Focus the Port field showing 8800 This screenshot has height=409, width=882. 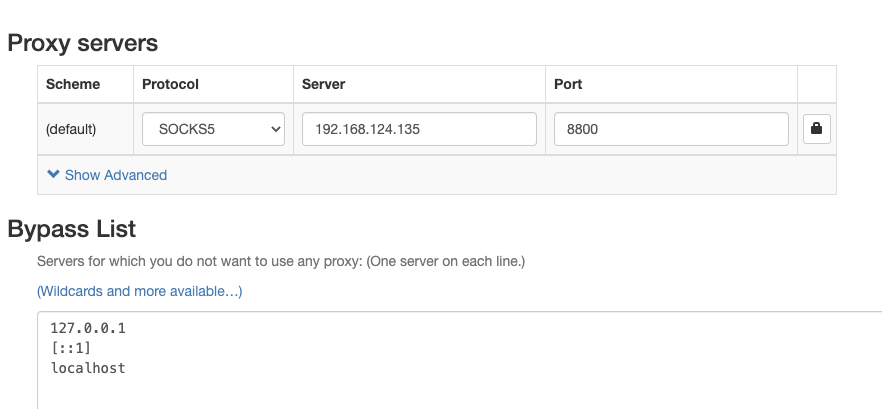point(670,129)
